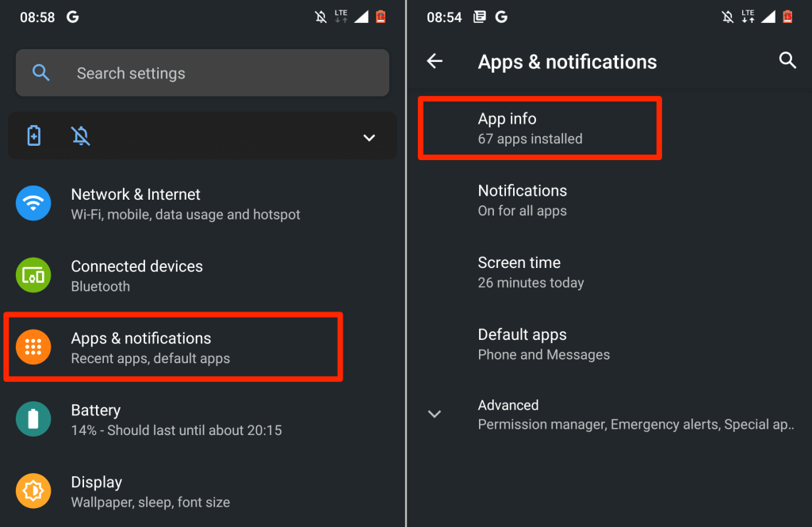Open Notifications settings entry
812x527 pixels.
tap(523, 200)
